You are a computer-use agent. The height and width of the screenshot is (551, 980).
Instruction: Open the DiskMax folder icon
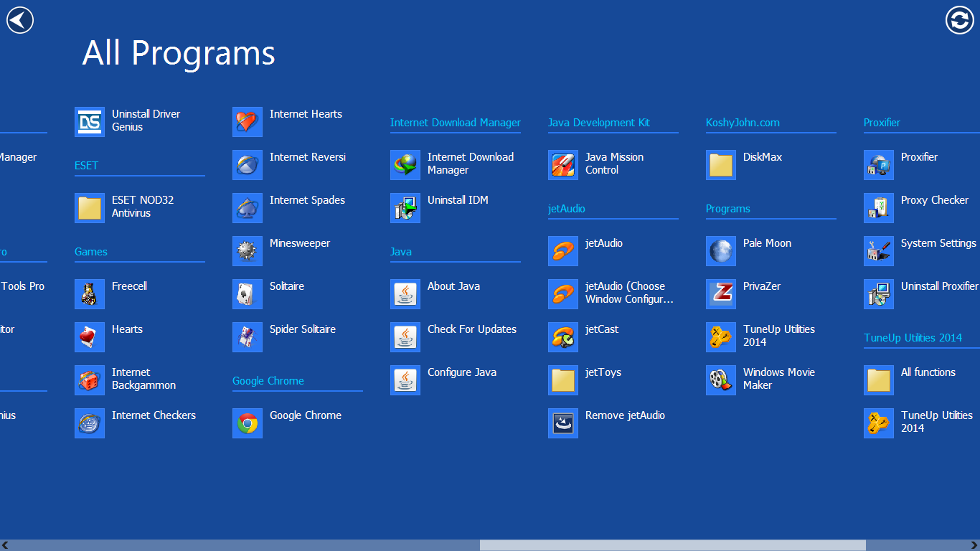pos(721,165)
